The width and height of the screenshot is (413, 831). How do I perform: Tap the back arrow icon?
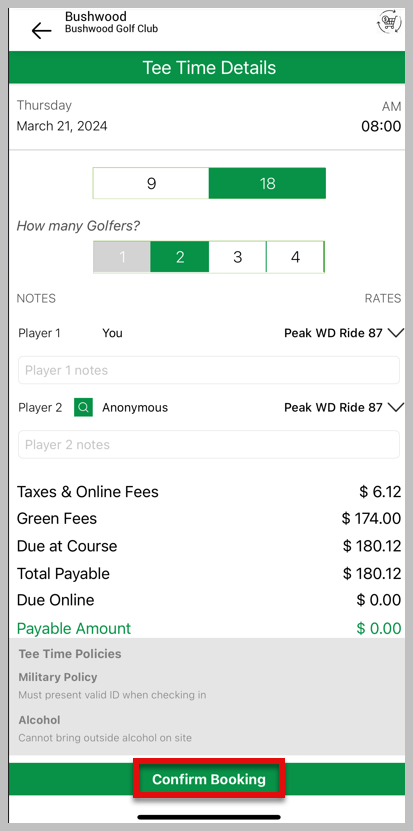[x=41, y=31]
